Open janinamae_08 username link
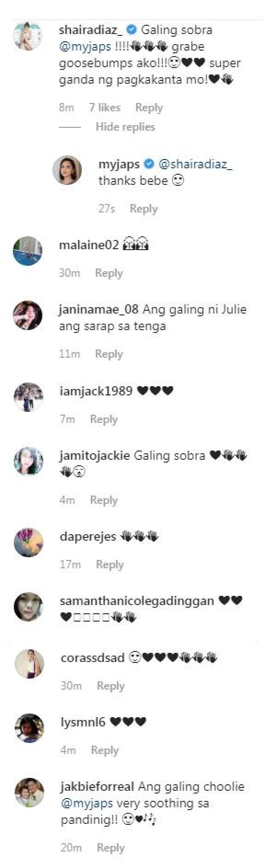This screenshot has height=868, width=276. tap(98, 309)
